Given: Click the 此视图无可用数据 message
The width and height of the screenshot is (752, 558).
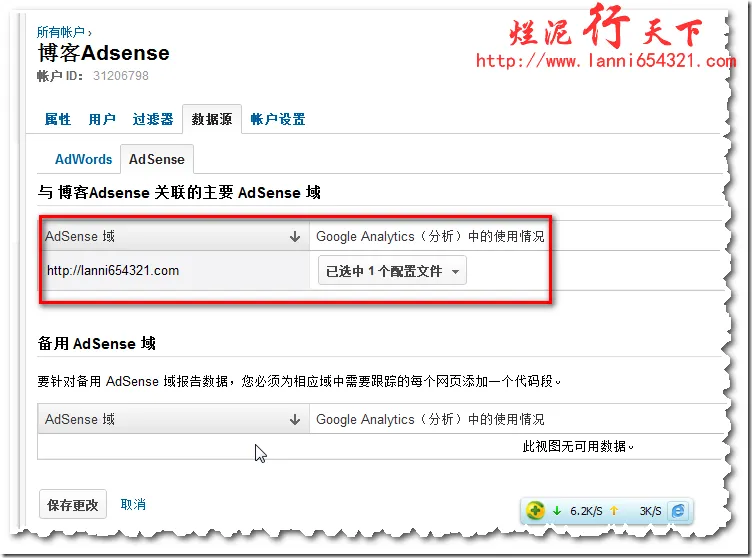Looking at the screenshot, I should point(578,447).
